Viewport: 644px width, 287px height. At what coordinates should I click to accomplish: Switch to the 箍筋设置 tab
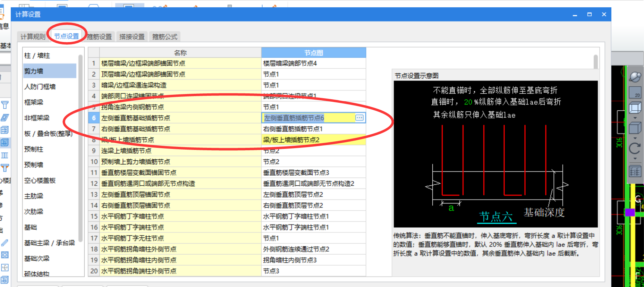click(x=99, y=36)
